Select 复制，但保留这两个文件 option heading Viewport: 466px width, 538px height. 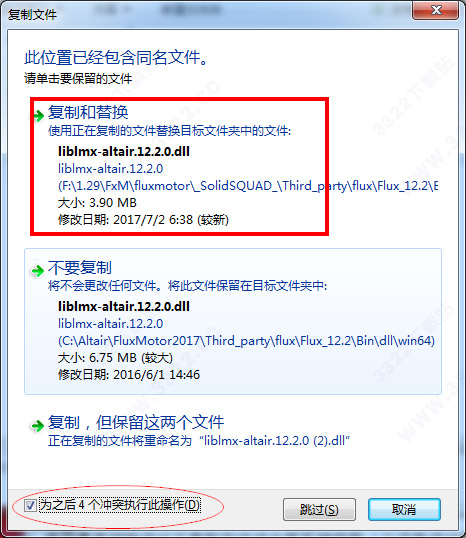136,422
